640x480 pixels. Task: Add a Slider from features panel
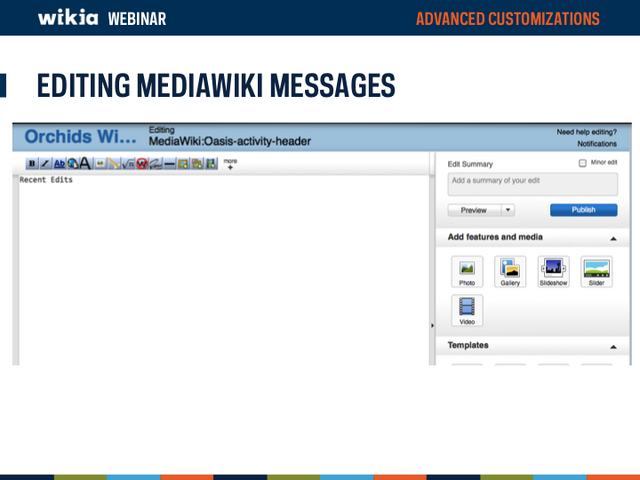[596, 271]
